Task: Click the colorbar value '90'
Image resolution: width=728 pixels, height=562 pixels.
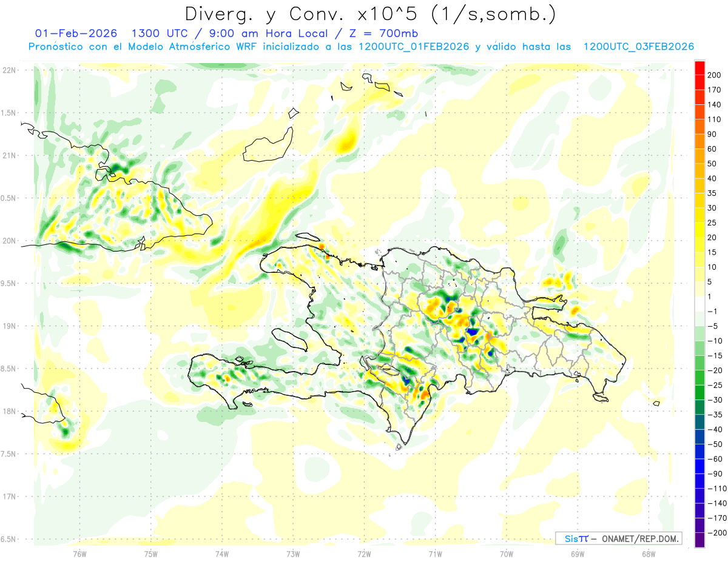Action: pyautogui.click(x=713, y=134)
